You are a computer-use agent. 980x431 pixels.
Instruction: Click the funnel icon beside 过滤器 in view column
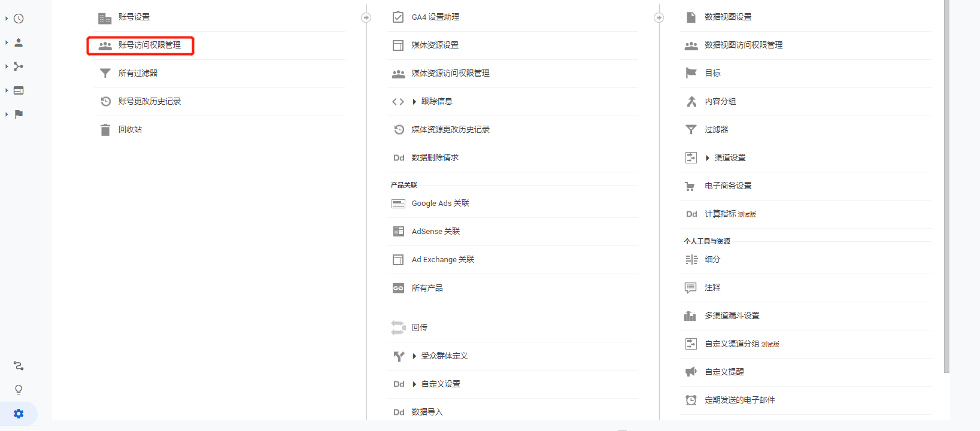[x=691, y=129]
